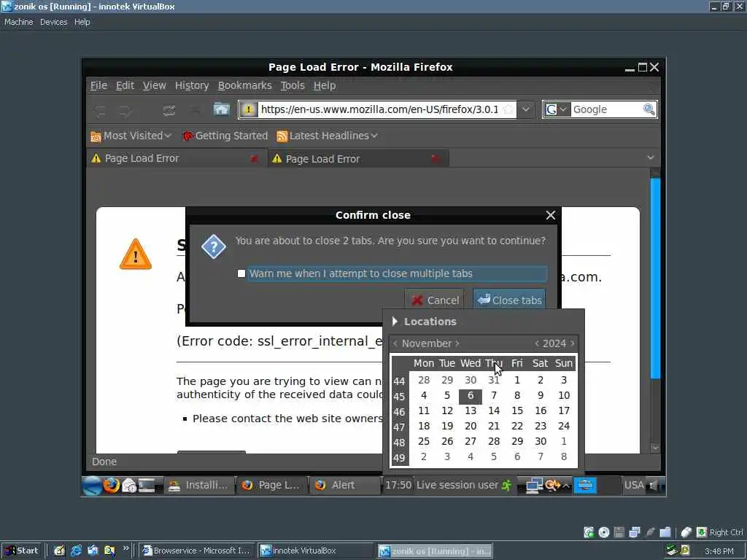The height and width of the screenshot is (560, 747).
Task: Click the speaker volume icon in guest panel
Action: [654, 485]
